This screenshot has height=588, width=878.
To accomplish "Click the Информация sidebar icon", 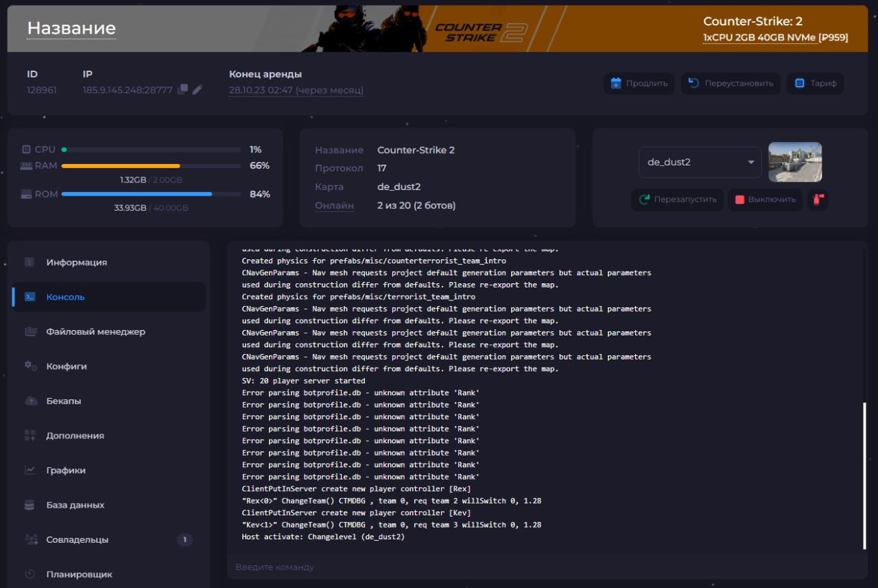I will (x=29, y=262).
